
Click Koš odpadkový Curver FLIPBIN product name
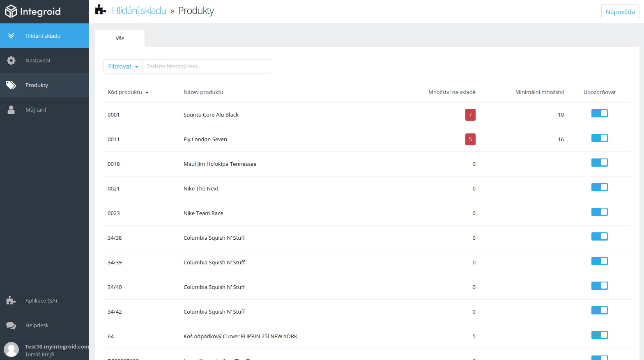(240, 336)
